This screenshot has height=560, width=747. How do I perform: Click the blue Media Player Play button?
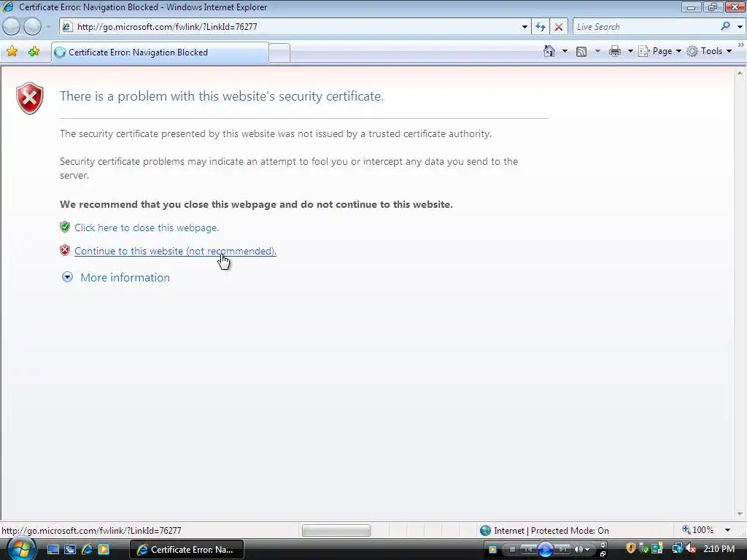546,550
